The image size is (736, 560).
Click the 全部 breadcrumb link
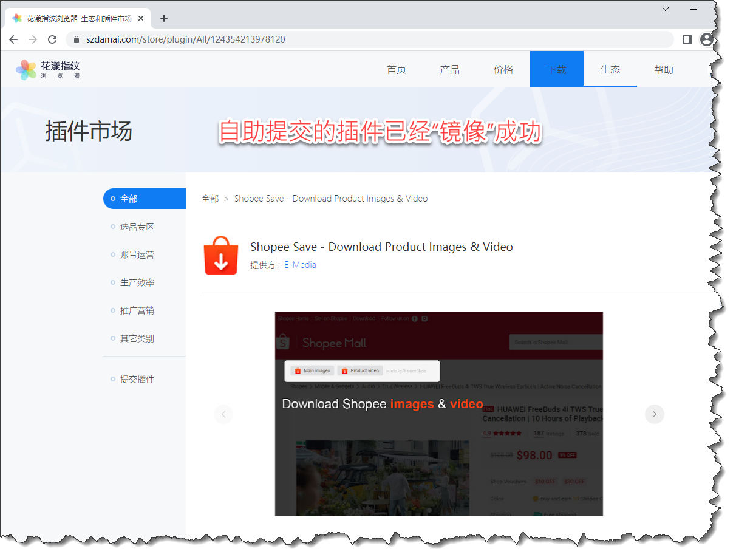(210, 199)
